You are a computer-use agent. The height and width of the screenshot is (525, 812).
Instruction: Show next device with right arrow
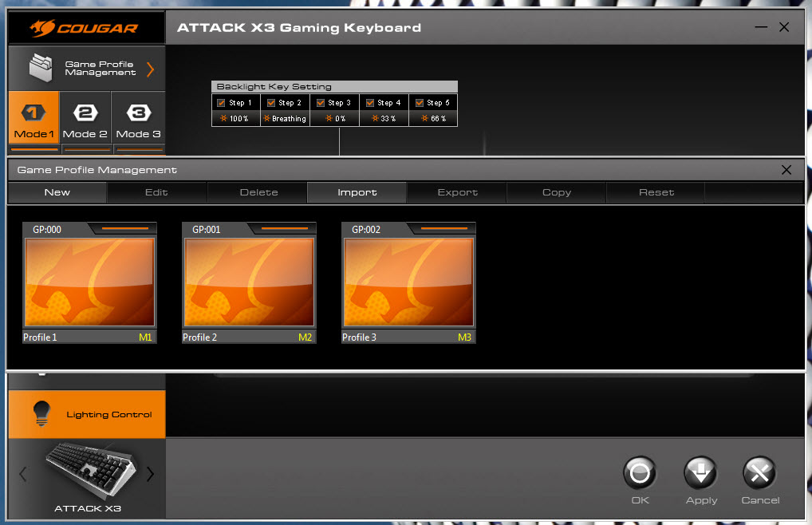click(150, 474)
